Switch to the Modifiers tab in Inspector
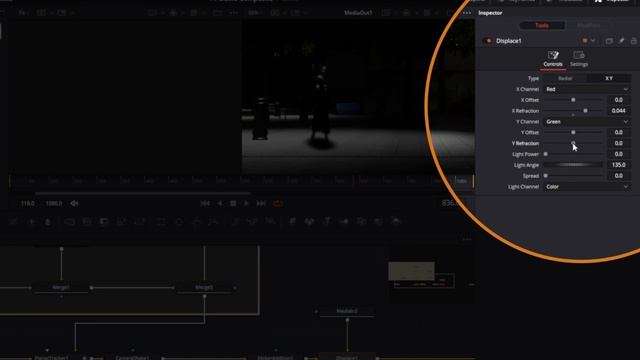 pyautogui.click(x=588, y=25)
